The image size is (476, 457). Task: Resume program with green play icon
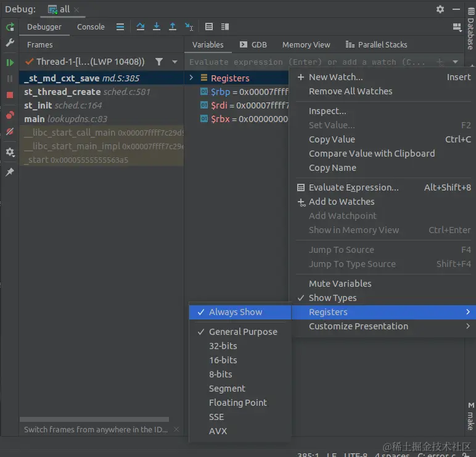click(x=10, y=62)
